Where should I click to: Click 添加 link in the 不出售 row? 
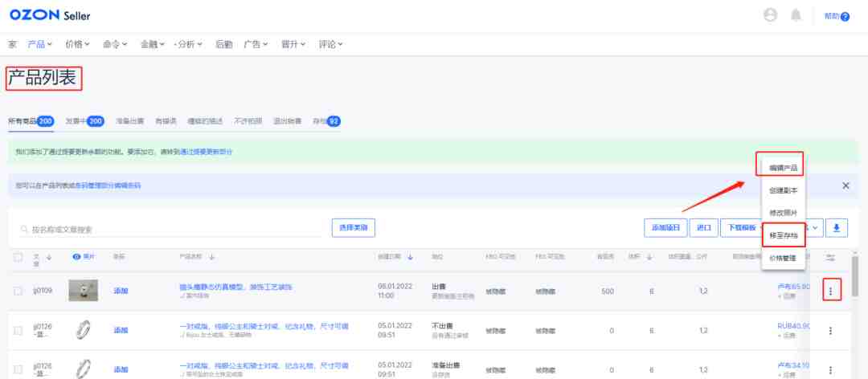pos(121,330)
